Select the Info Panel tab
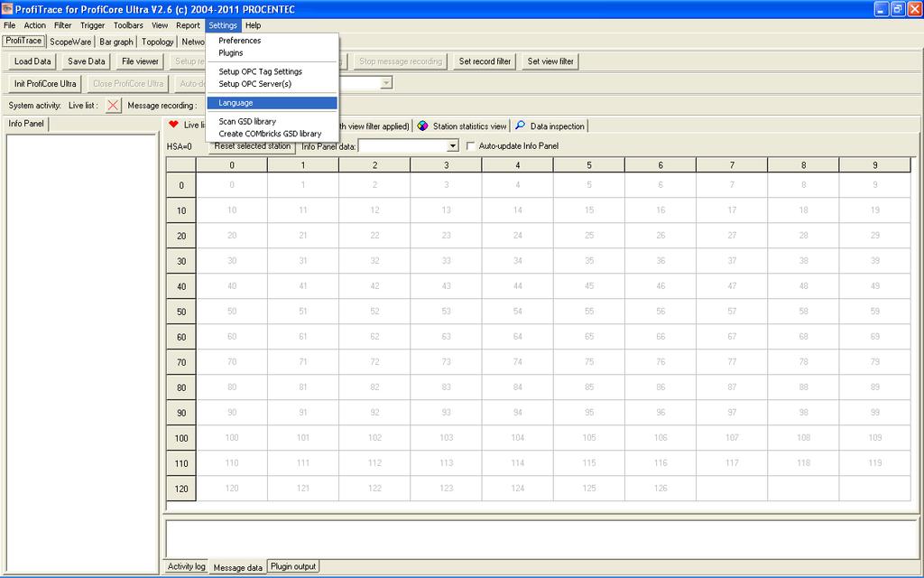The width and height of the screenshot is (924, 578). pyautogui.click(x=26, y=123)
